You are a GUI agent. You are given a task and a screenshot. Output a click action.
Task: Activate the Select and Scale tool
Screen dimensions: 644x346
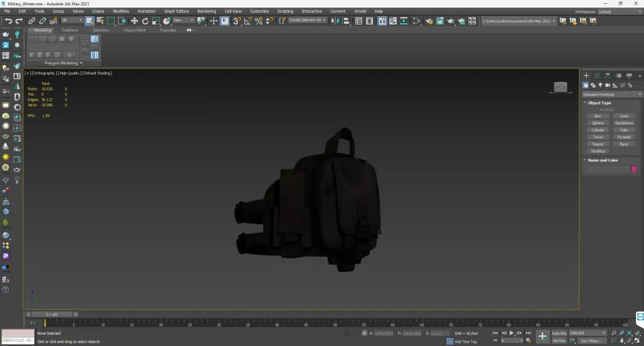156,21
